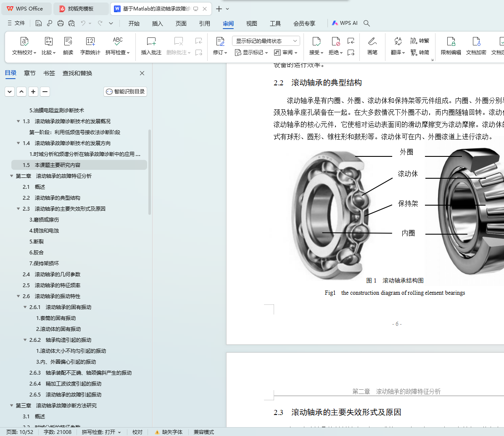This screenshot has height=436, width=504.
Task: Open the WPS Office home tab
Action: pos(26,9)
